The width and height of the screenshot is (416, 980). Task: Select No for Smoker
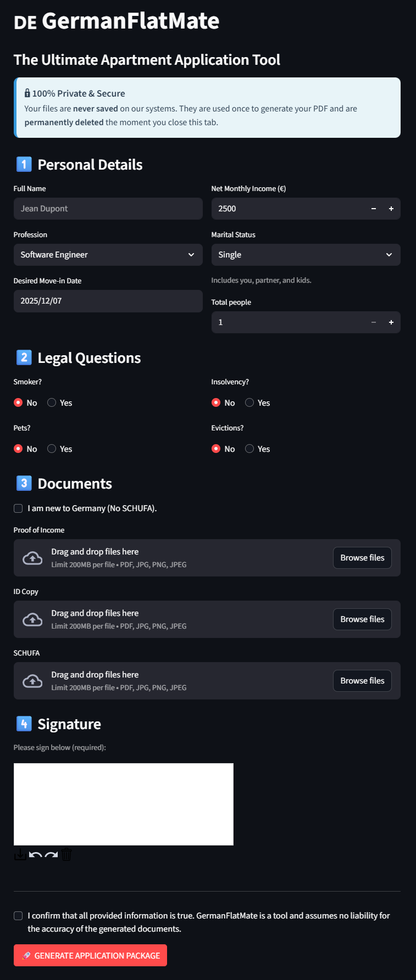25,403
